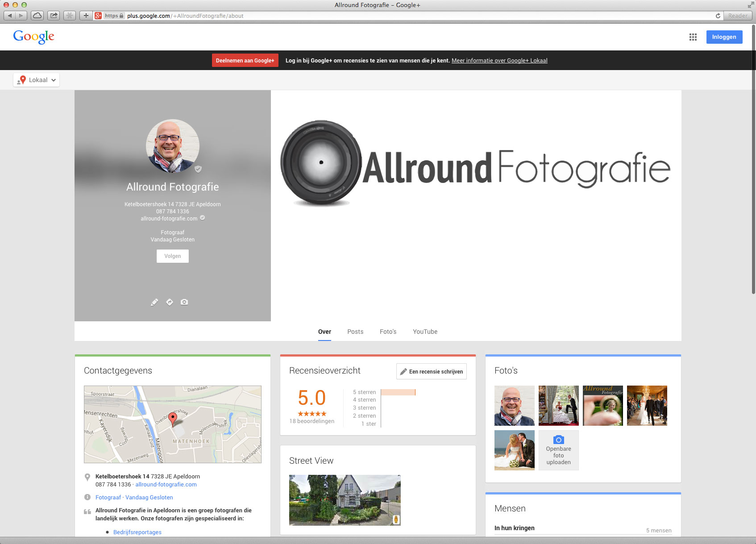Expand the Lokaal dropdown menu
Screen dimensions: 756x544
point(37,80)
